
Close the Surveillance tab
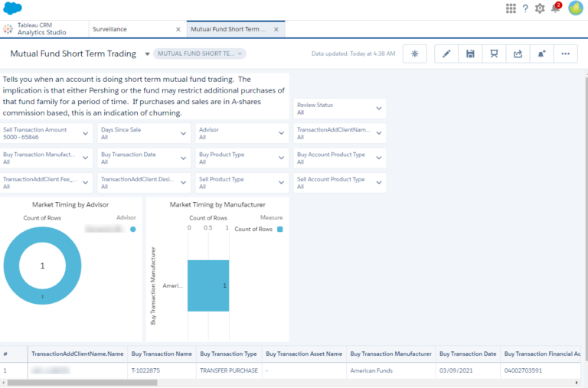(x=178, y=29)
